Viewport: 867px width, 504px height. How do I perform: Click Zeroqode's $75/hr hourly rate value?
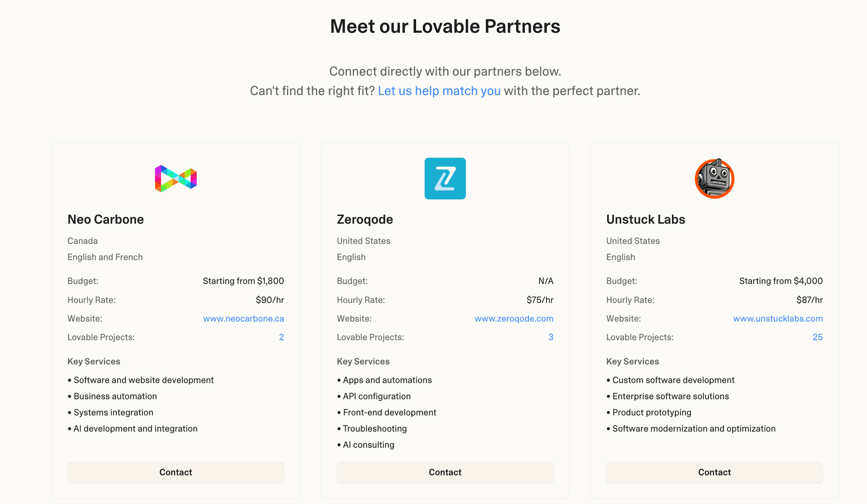540,300
